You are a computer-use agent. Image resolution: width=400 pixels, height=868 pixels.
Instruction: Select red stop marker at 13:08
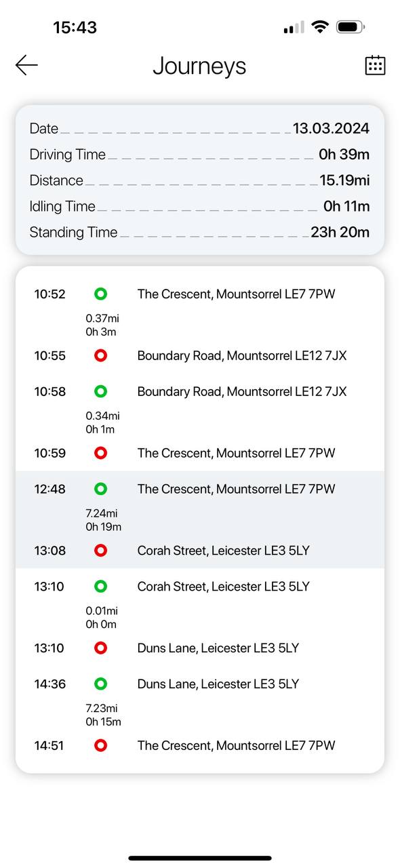(x=100, y=551)
